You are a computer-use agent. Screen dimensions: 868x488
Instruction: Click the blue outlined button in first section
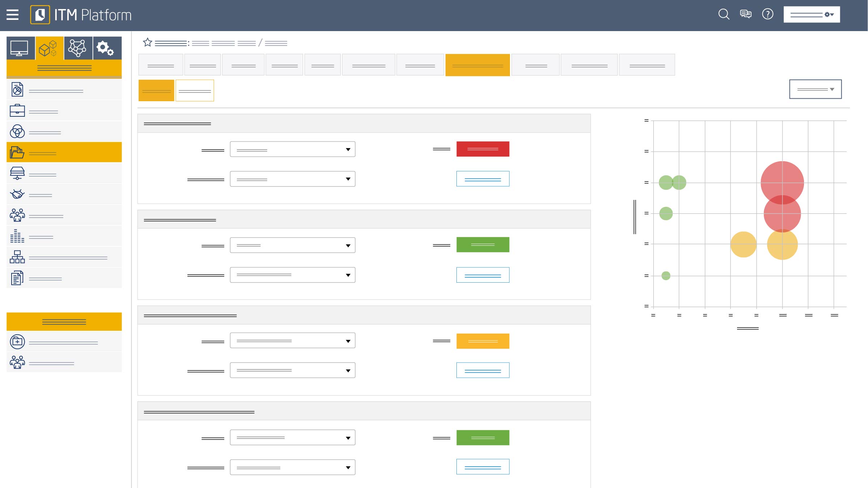coord(483,179)
